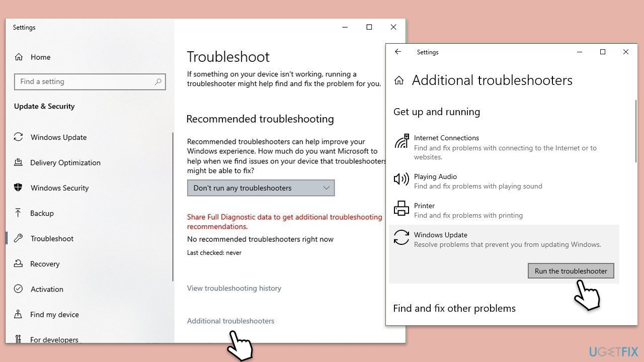The width and height of the screenshot is (644, 362).
Task: Click the Recovery icon in sidebar
Action: click(x=19, y=263)
